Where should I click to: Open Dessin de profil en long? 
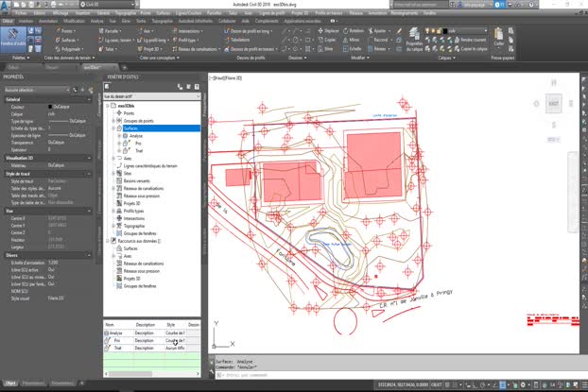coord(249,31)
